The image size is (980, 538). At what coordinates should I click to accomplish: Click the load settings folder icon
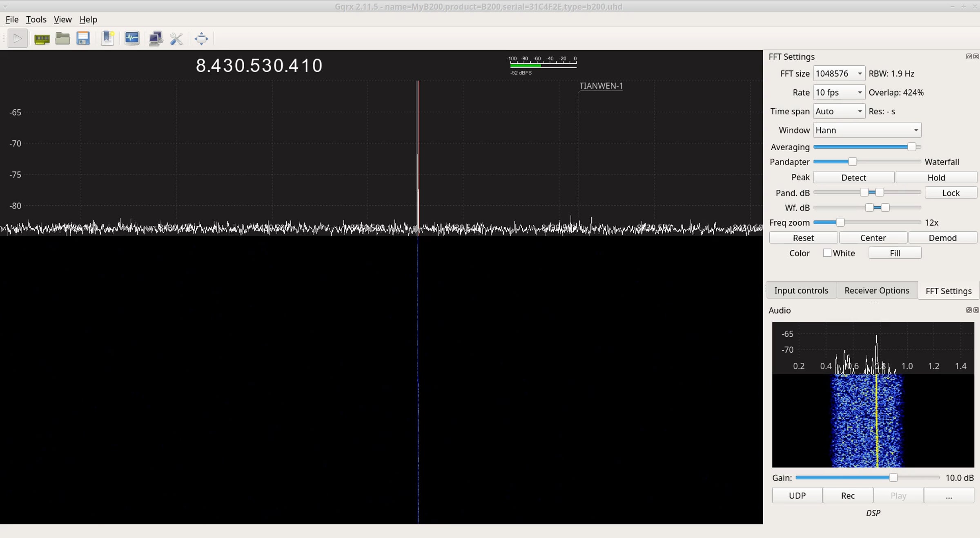click(62, 39)
